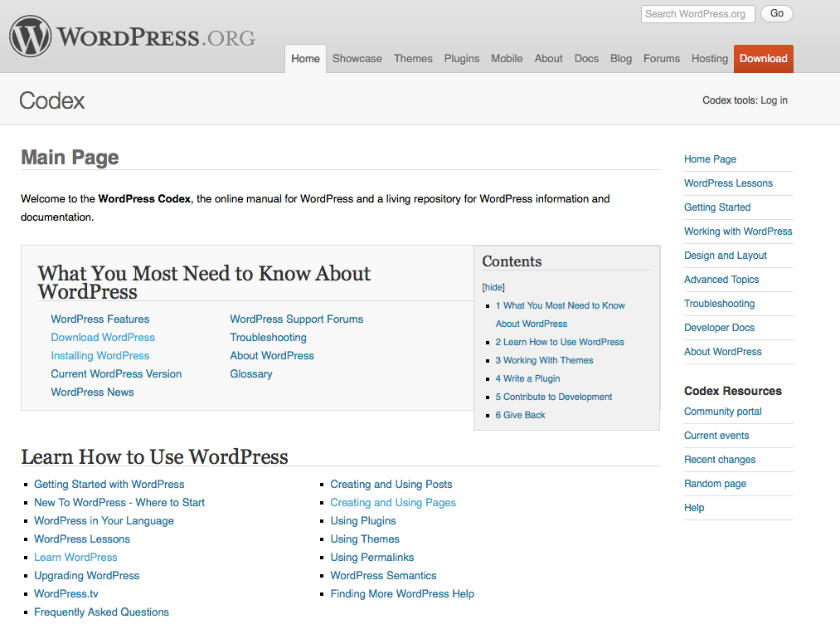This screenshot has width=840, height=629.
Task: Open Themes in the top navigation bar
Action: 413,58
